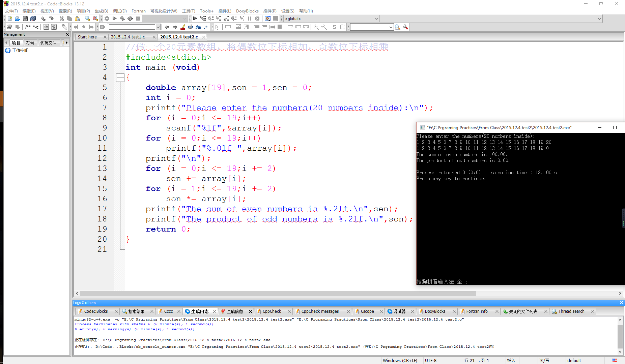The width and height of the screenshot is (625, 364).
Task: Open the CppCheck messages log tab
Action: click(320, 311)
